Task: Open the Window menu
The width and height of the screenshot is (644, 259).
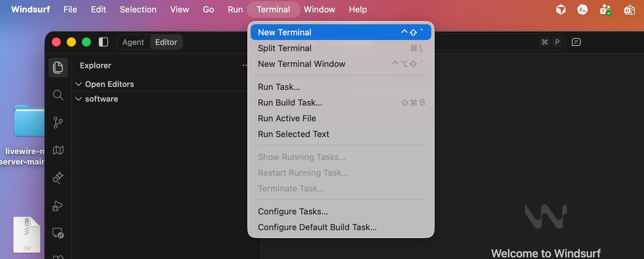Action: [x=319, y=10]
